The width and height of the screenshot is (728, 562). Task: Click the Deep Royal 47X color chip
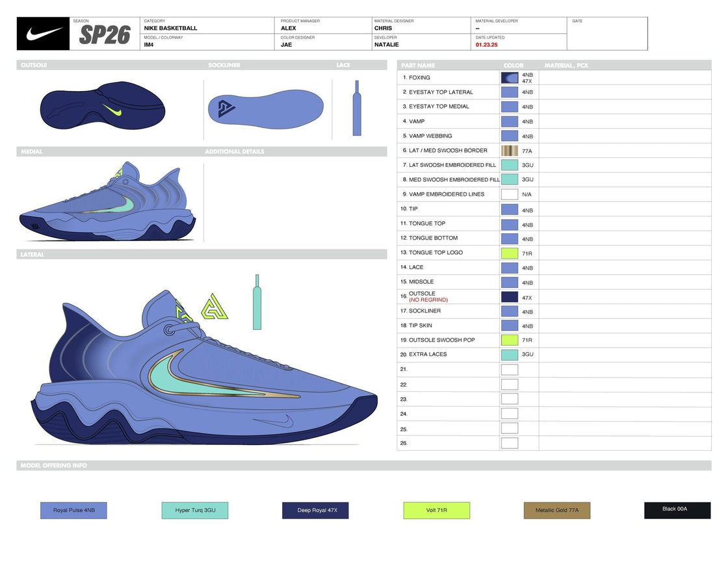(x=315, y=510)
